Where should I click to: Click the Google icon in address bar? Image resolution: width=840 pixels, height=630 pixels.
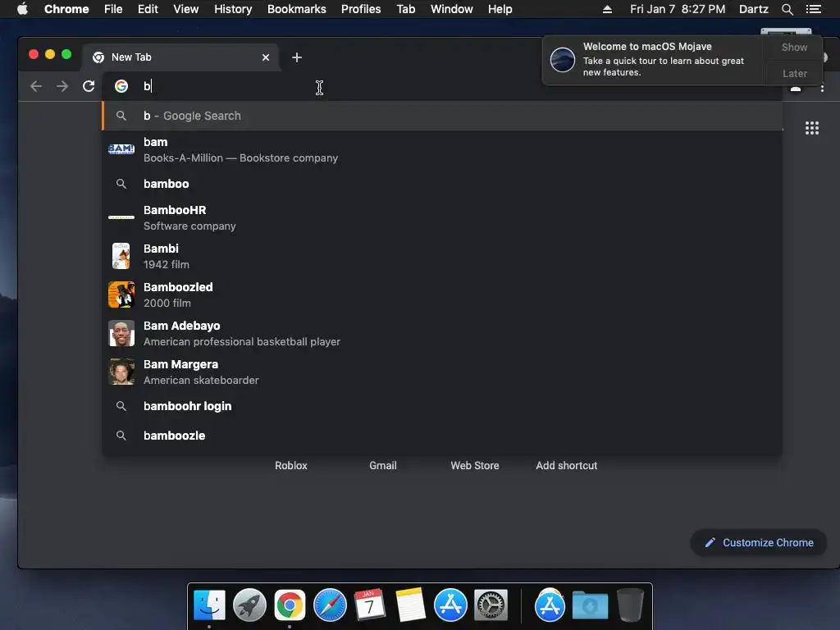[121, 86]
